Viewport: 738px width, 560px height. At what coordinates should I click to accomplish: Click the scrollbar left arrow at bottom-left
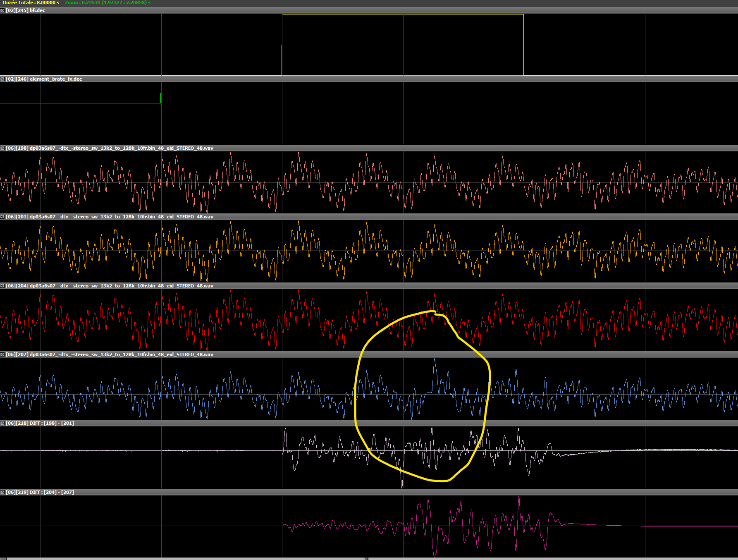click(2, 558)
